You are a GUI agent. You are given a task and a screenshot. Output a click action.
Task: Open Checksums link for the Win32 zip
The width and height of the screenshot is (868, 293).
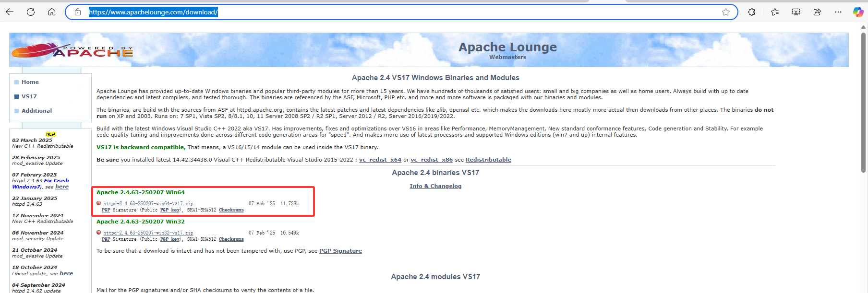(231, 239)
